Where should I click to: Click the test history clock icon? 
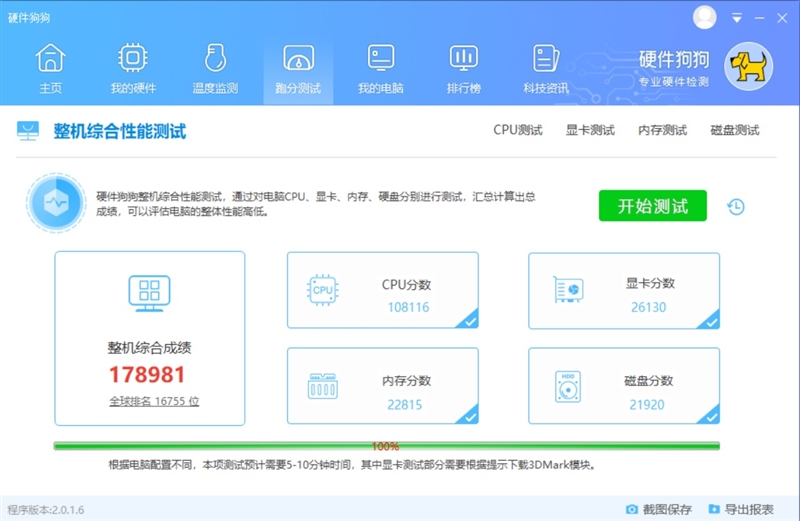pos(735,207)
